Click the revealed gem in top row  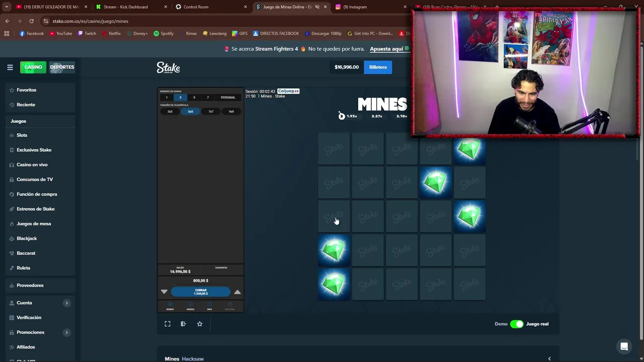click(469, 149)
